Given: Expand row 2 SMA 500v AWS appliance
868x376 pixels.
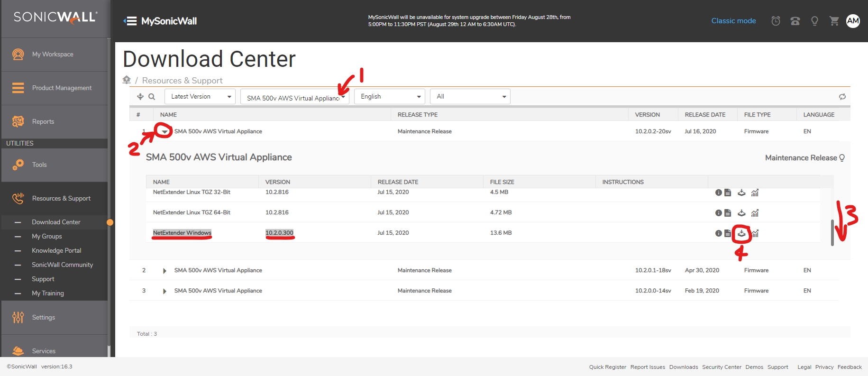Looking at the screenshot, I should tap(164, 271).
